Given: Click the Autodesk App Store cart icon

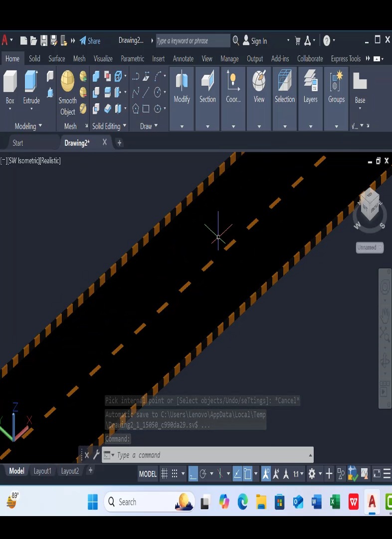Looking at the screenshot, I should (298, 41).
